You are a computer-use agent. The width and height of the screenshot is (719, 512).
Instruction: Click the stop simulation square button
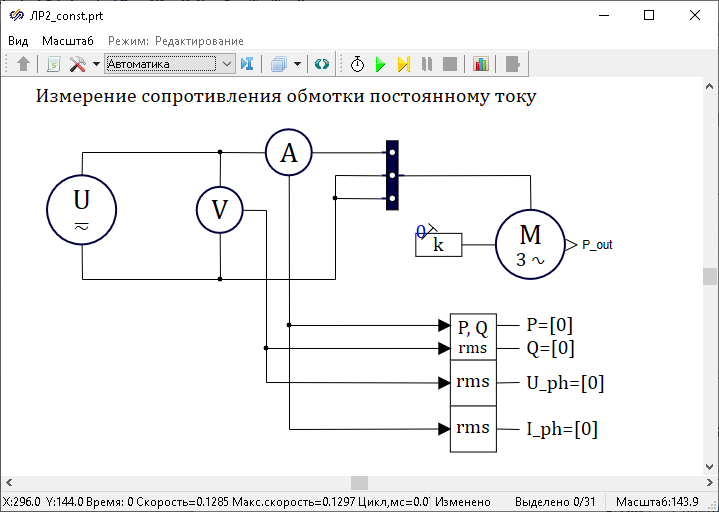click(450, 64)
